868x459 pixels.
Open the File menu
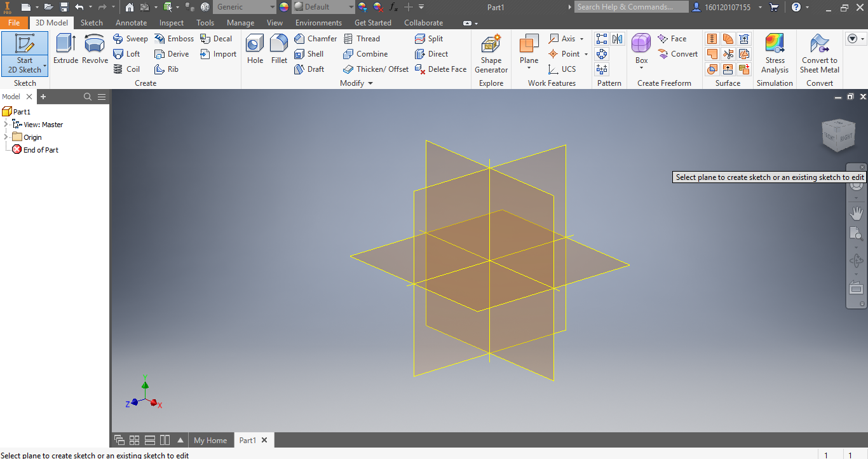coord(14,22)
